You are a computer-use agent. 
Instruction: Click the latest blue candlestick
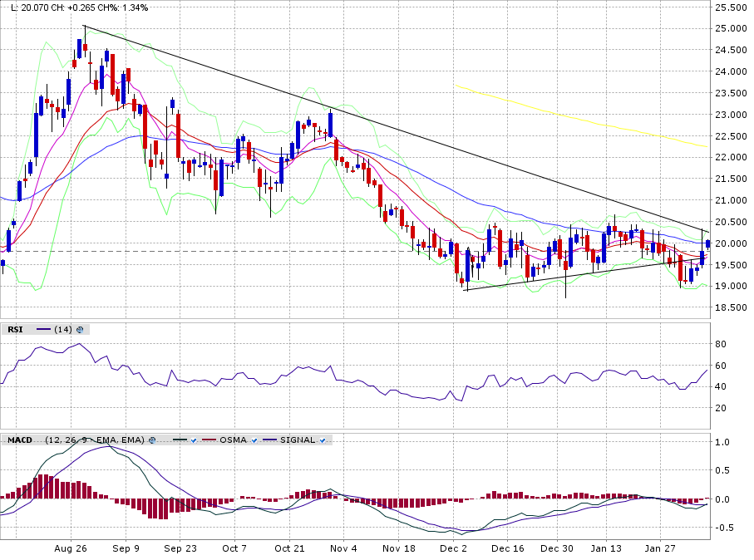707,243
